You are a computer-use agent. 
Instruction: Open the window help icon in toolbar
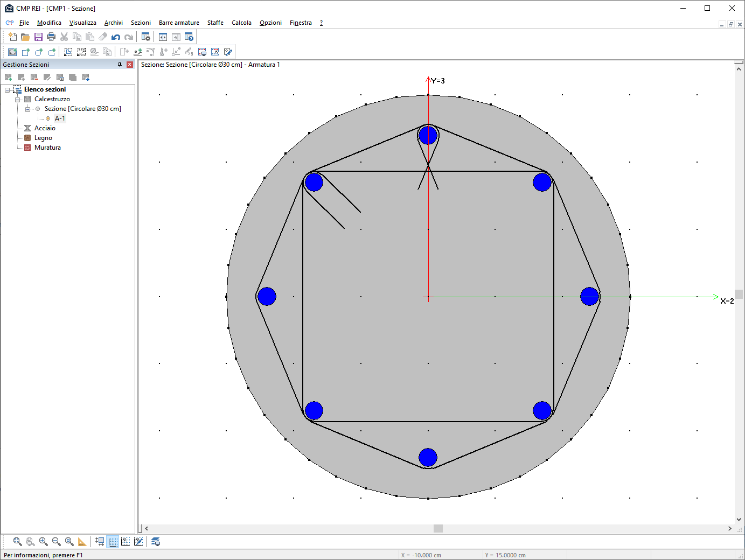189,37
